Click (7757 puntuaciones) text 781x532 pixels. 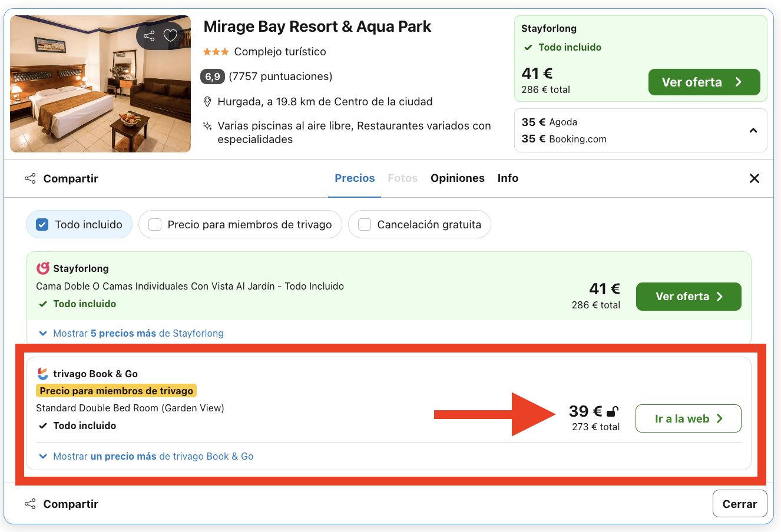pyautogui.click(x=280, y=77)
